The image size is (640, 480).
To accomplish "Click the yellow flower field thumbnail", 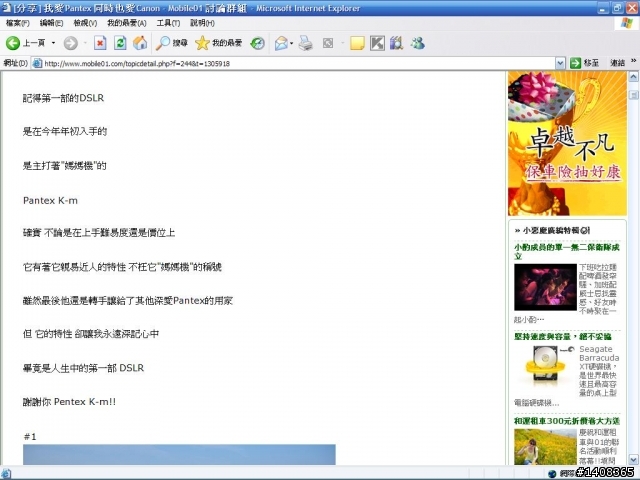I will (x=545, y=447).
